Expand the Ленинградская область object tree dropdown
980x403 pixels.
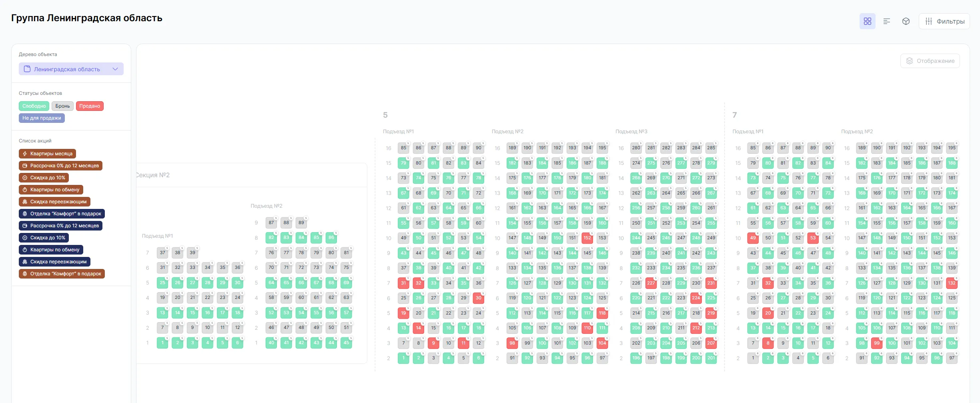tap(71, 69)
